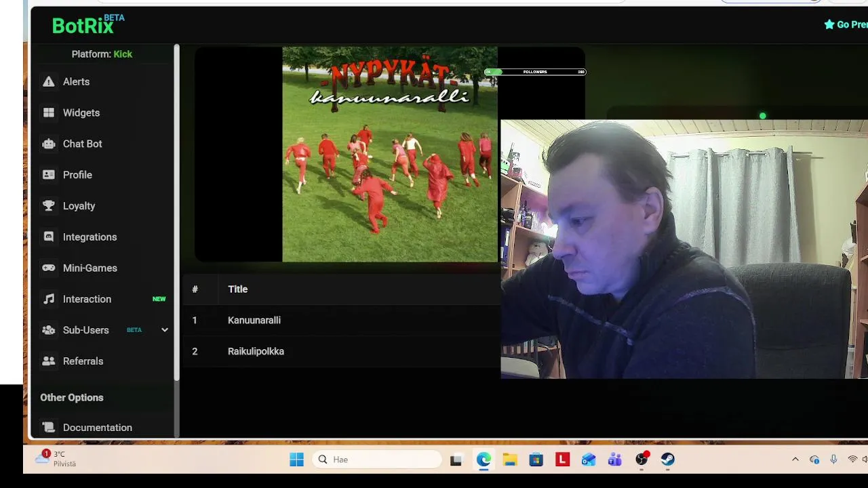Click the Go Premium star icon
Viewport: 868px width, 488px height.
829,24
